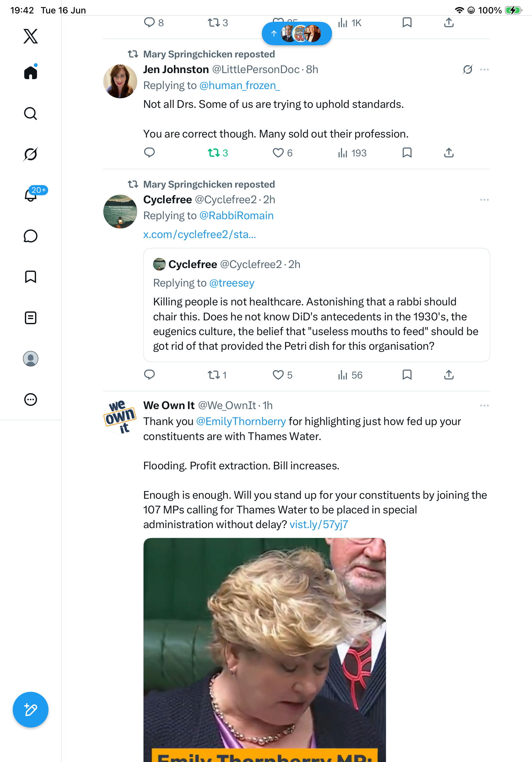Tap the new posts pill with avatars
This screenshot has width=532, height=762.
(x=297, y=34)
